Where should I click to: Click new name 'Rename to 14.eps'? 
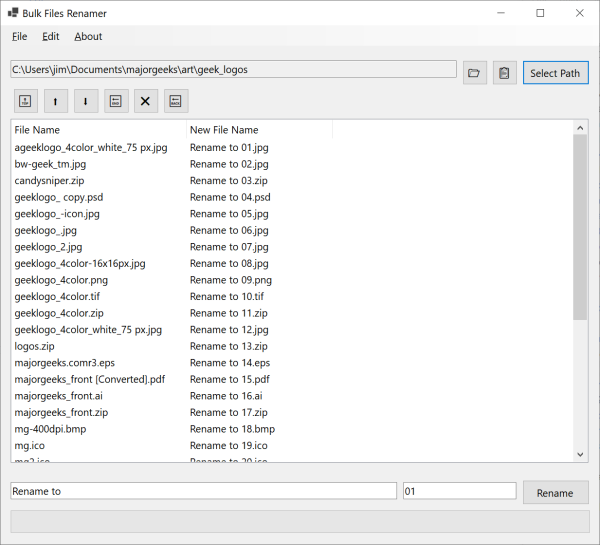coord(230,363)
